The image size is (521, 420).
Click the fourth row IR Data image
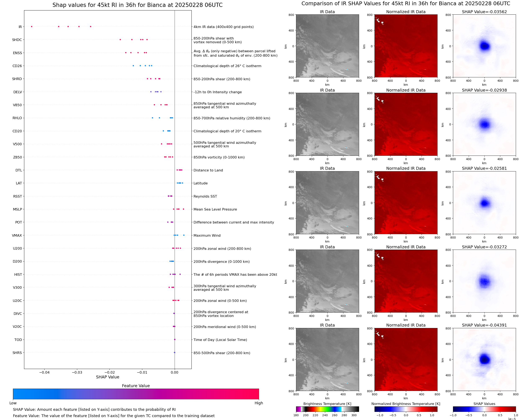(327, 281)
